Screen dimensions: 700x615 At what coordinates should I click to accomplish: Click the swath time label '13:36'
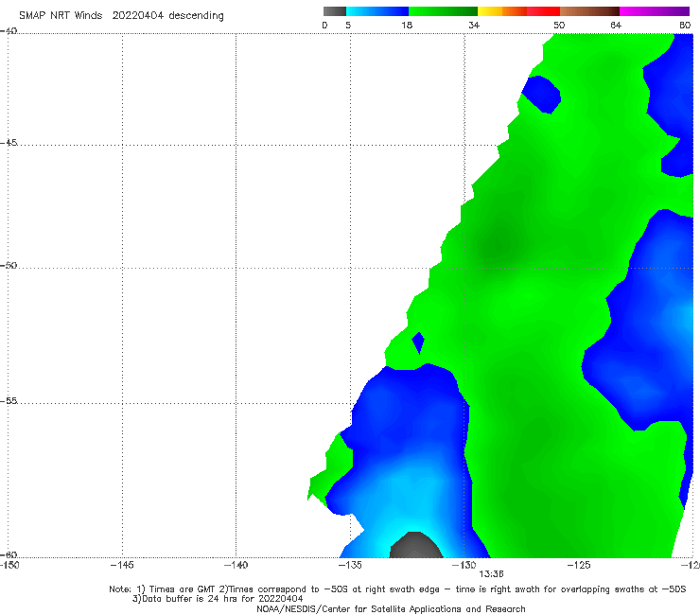[491, 574]
